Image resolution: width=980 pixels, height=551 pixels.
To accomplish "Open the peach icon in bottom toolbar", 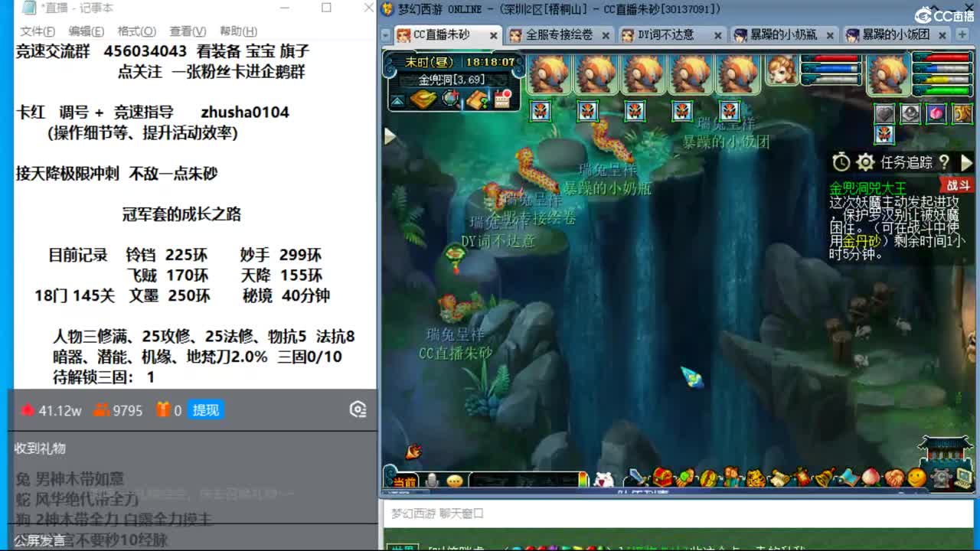I will click(871, 478).
